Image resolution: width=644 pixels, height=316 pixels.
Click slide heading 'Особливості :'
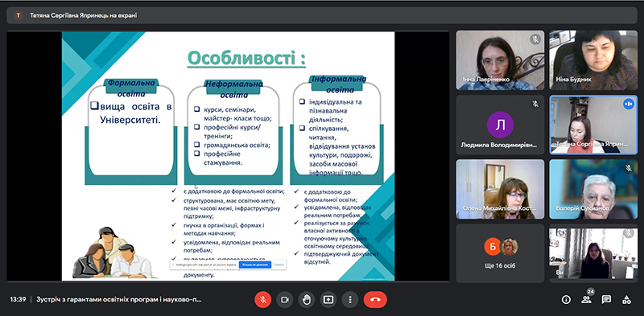coord(246,58)
